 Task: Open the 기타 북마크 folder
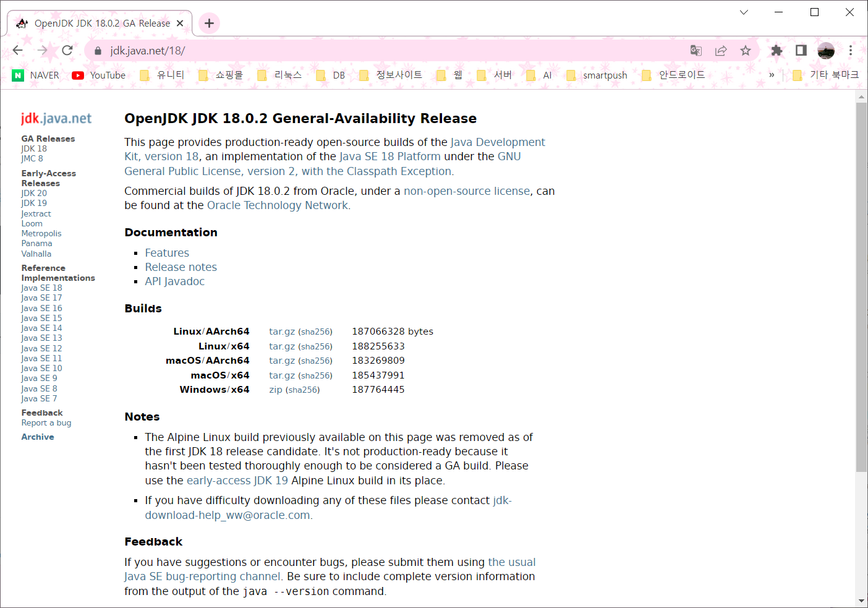(826, 75)
